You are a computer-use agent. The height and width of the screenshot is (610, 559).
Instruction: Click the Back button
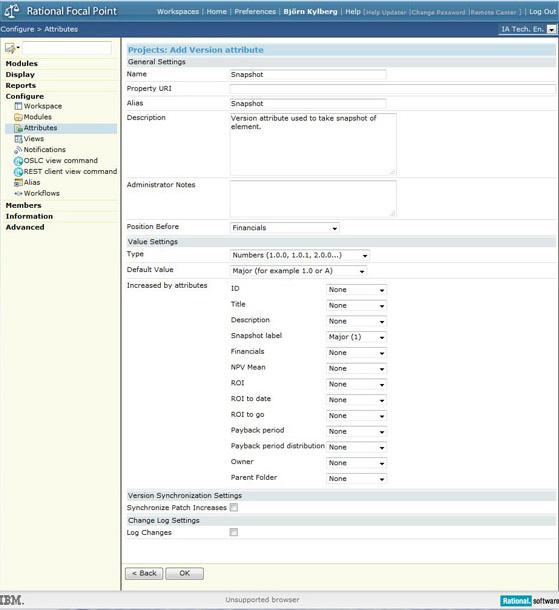click(144, 573)
